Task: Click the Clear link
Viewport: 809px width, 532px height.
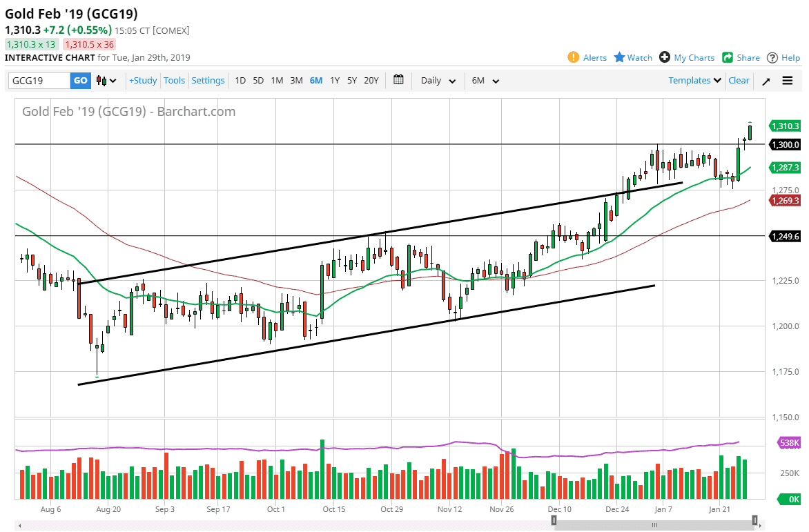Action: pyautogui.click(x=739, y=81)
